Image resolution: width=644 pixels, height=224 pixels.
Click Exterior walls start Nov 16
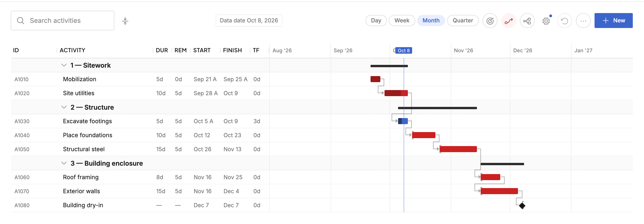click(203, 191)
